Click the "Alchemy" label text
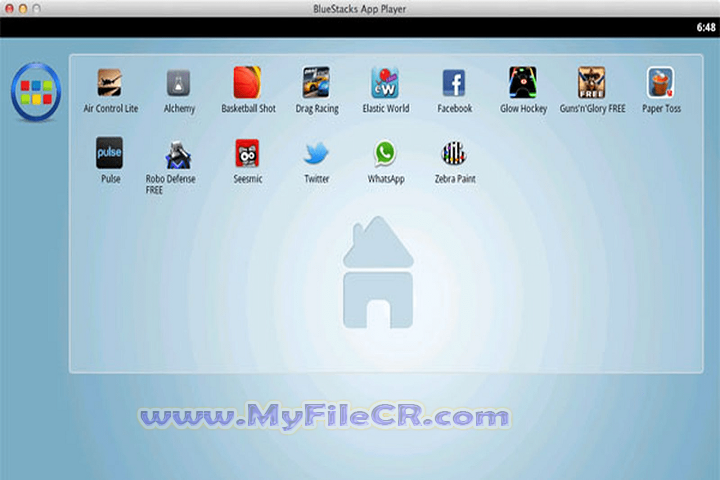This screenshot has height=480, width=720. click(x=179, y=109)
